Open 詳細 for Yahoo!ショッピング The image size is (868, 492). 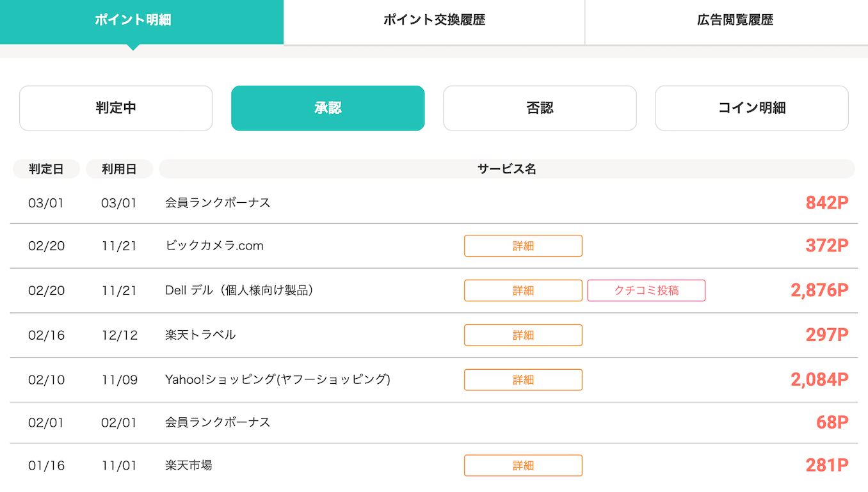[x=523, y=379]
